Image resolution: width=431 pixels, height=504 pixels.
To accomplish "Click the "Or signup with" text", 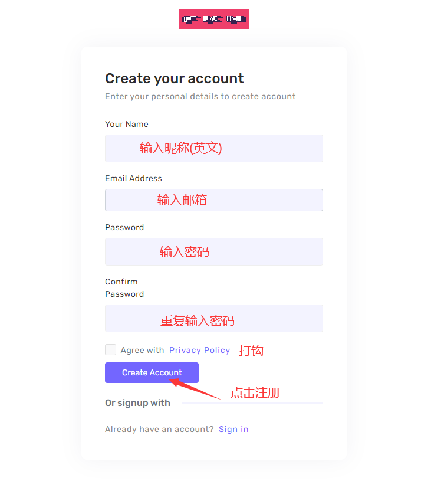I will pos(137,403).
